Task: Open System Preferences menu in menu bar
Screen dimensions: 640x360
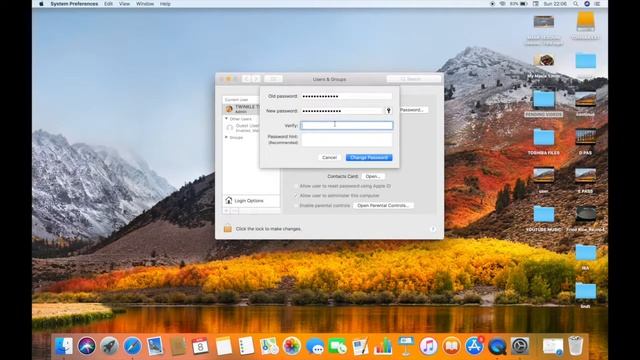Action: pos(74,4)
